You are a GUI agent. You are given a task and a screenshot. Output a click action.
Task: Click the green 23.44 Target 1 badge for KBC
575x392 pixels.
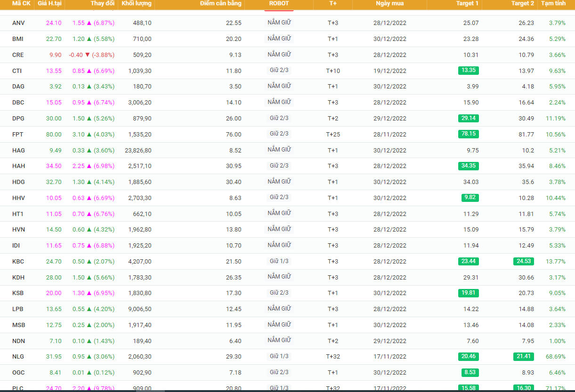click(469, 261)
